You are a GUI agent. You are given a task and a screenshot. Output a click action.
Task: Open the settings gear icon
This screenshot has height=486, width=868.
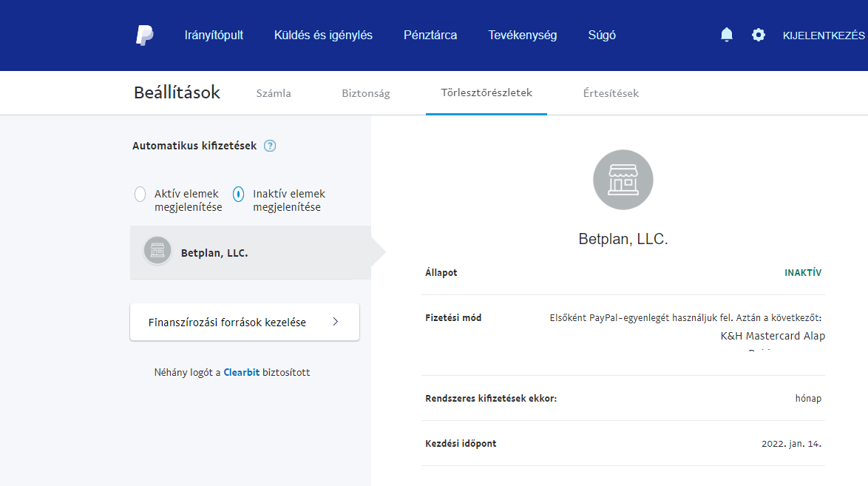(x=759, y=35)
